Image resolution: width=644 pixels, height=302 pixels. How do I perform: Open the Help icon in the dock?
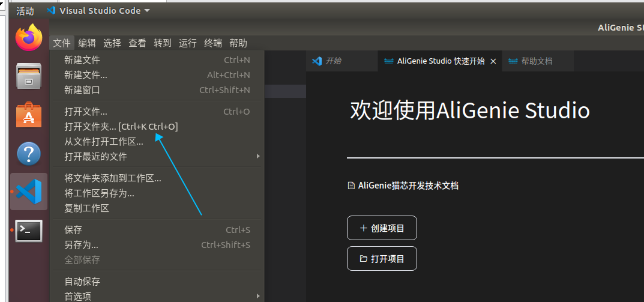29,154
